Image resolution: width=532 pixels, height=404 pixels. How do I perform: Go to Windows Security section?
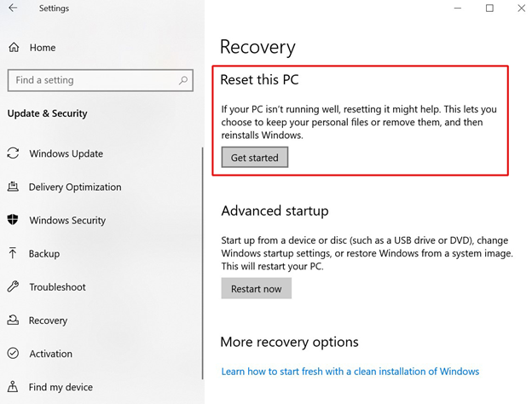tap(67, 221)
